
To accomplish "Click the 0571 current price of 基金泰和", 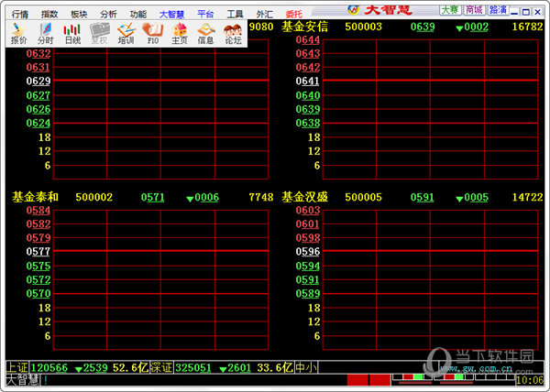I will click(152, 197).
